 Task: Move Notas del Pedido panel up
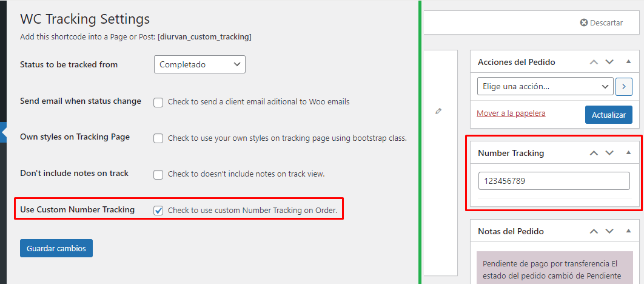tap(594, 231)
